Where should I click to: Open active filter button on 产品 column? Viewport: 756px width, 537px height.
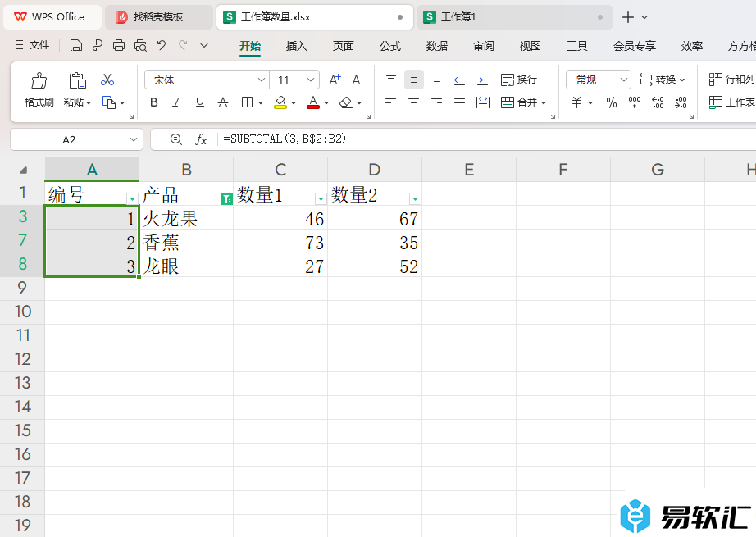pos(226,198)
